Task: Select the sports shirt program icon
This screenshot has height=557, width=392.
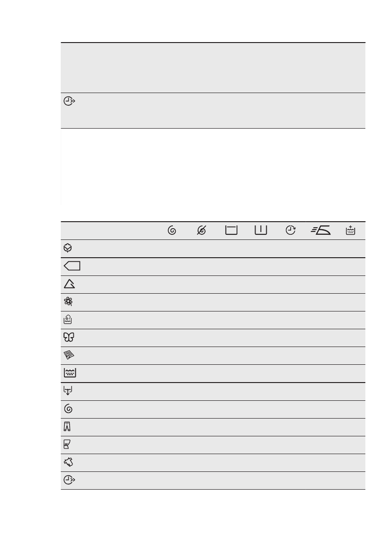Action: (x=69, y=462)
